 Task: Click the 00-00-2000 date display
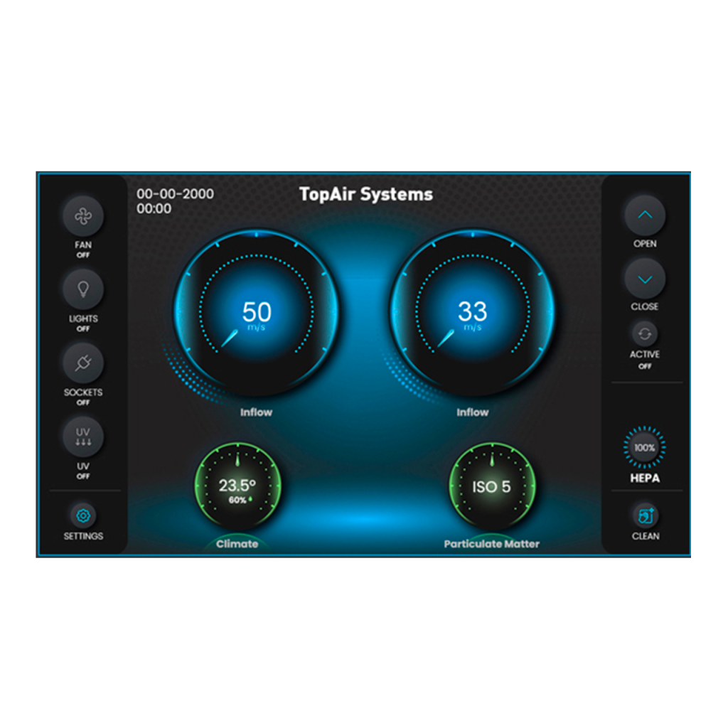coord(175,194)
